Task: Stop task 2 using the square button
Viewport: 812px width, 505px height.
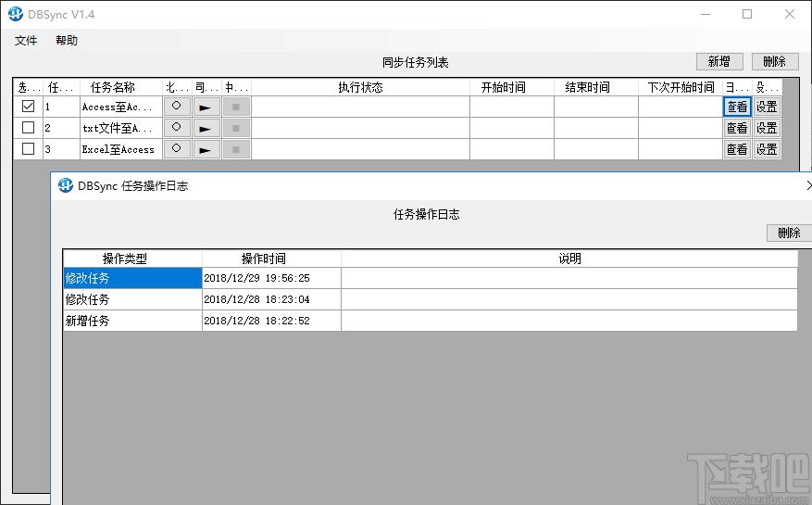Action: [236, 128]
